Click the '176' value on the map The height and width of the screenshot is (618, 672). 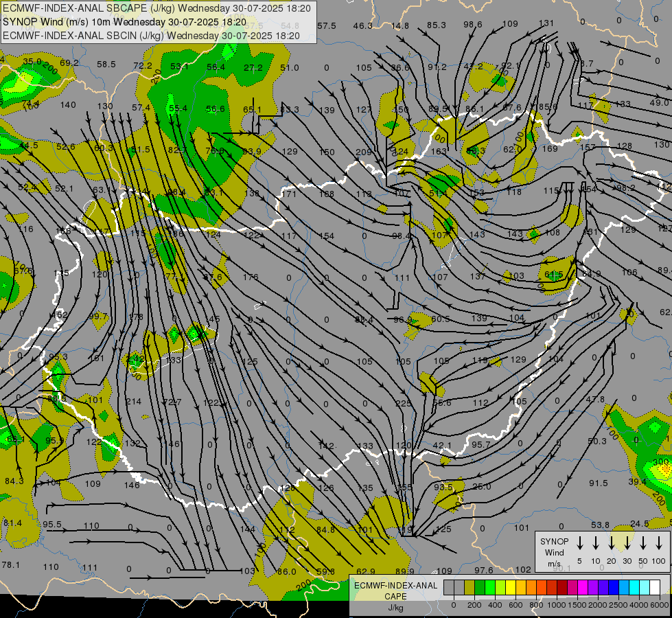251,277
